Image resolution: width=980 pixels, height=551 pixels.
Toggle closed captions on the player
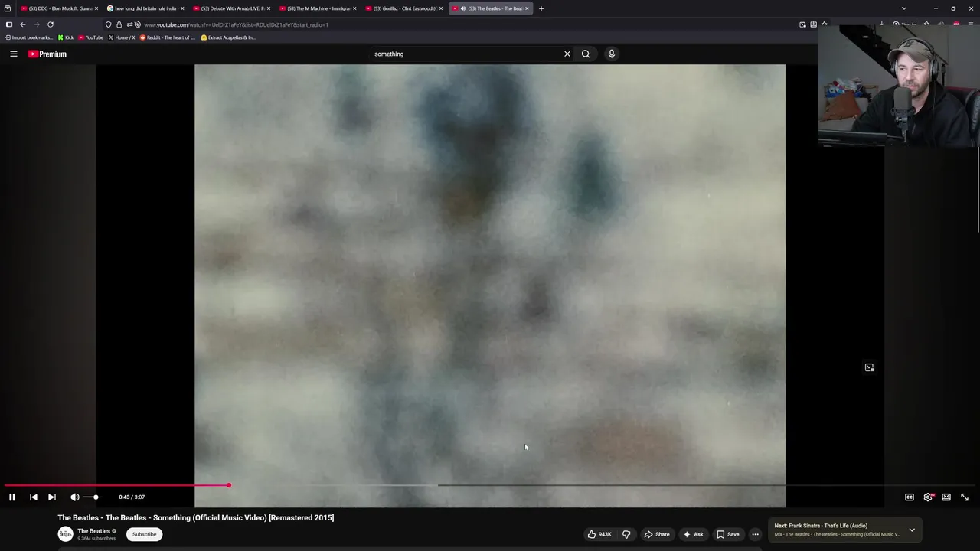(x=910, y=497)
